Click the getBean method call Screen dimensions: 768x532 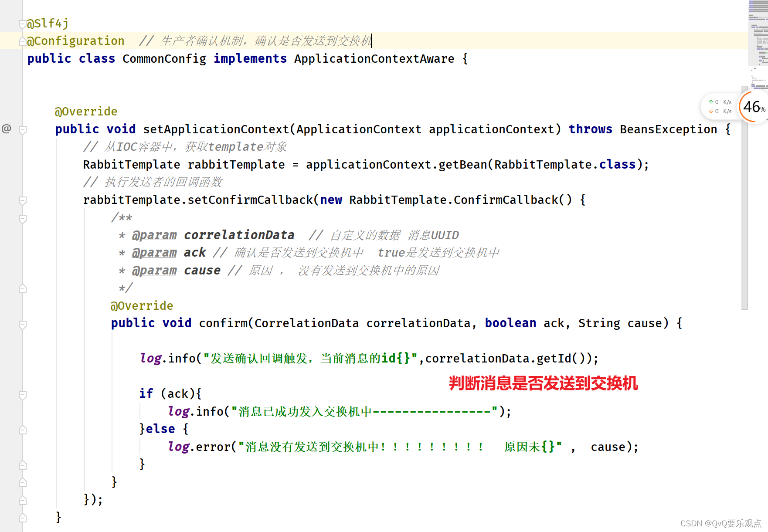click(x=463, y=165)
